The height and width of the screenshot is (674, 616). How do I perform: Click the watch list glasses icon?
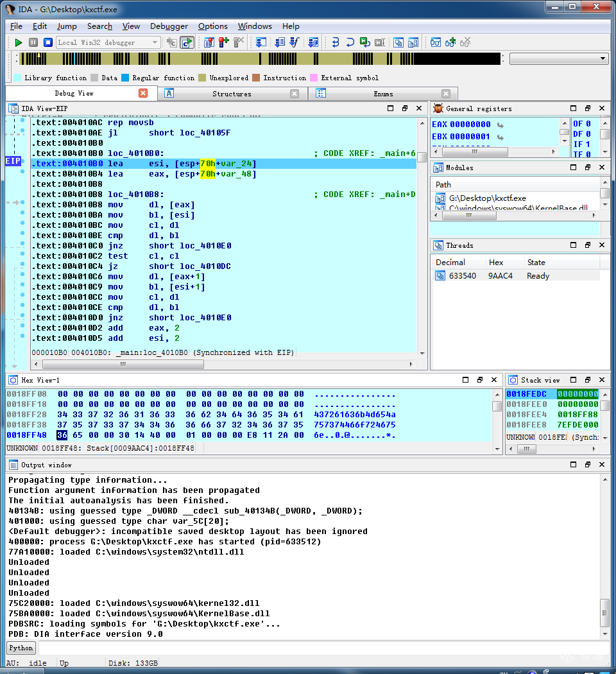[x=436, y=42]
